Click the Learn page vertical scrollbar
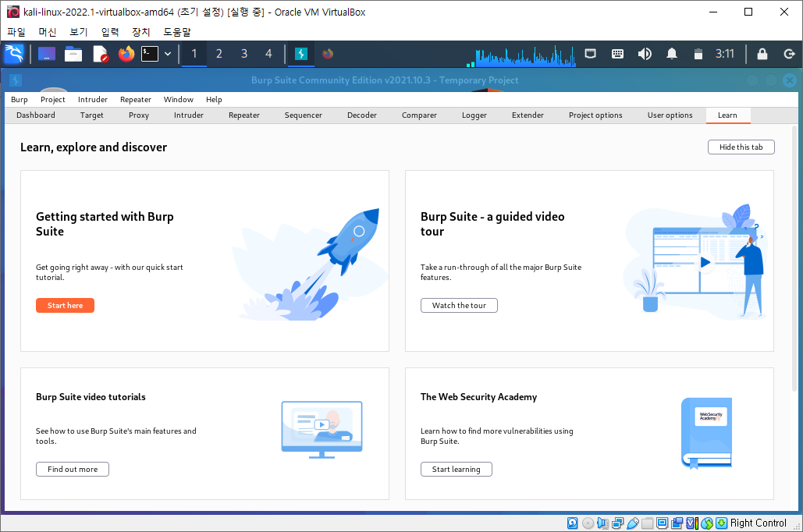 click(x=794, y=258)
